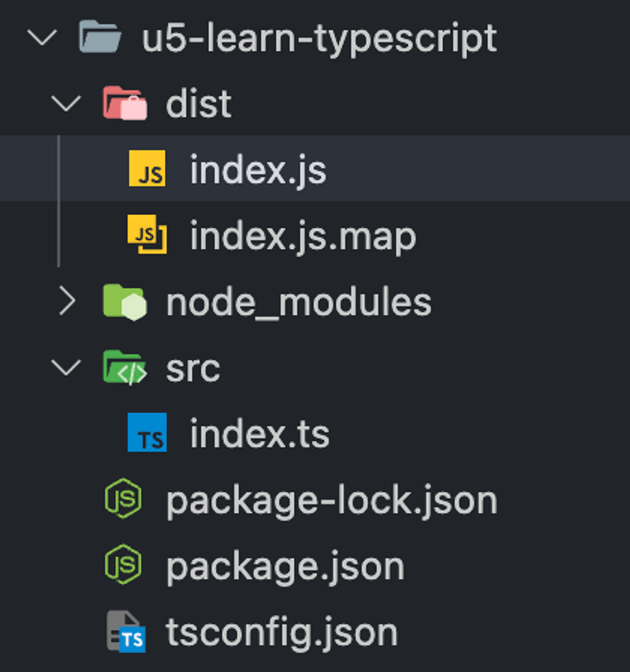The image size is (630, 672).
Task: Open the tsconfig.json file
Action: coord(281,631)
